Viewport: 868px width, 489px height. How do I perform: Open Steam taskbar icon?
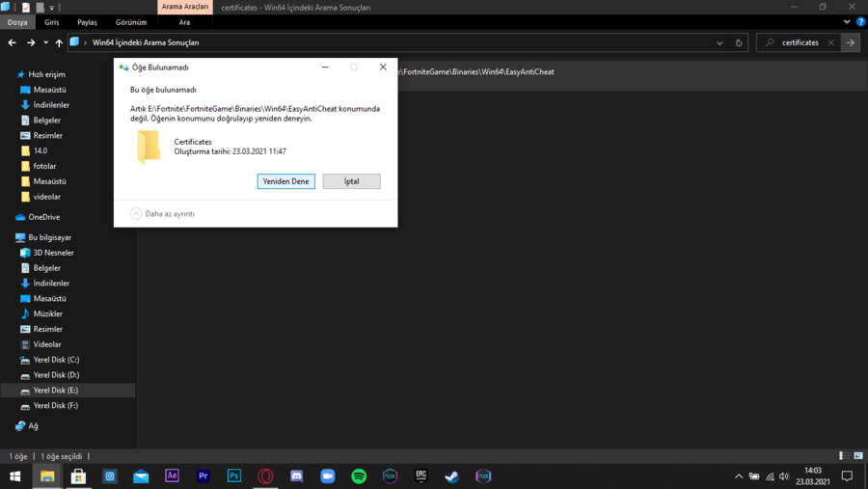pyautogui.click(x=452, y=476)
